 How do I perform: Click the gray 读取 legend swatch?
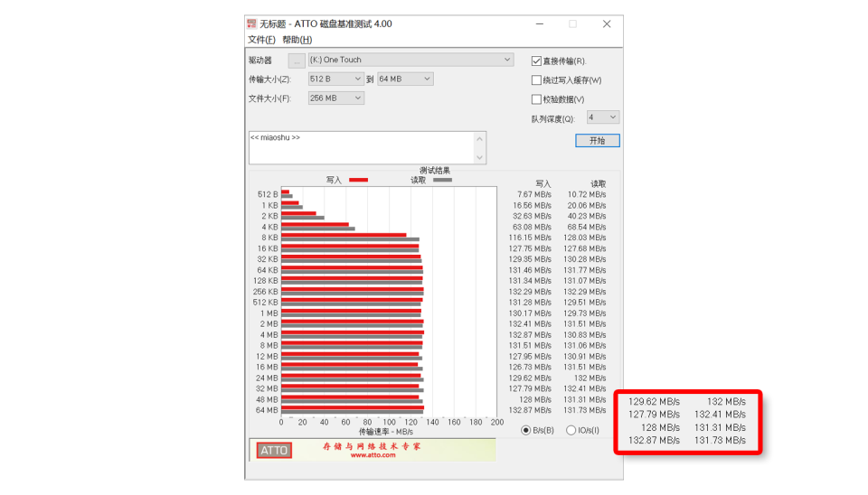[442, 180]
